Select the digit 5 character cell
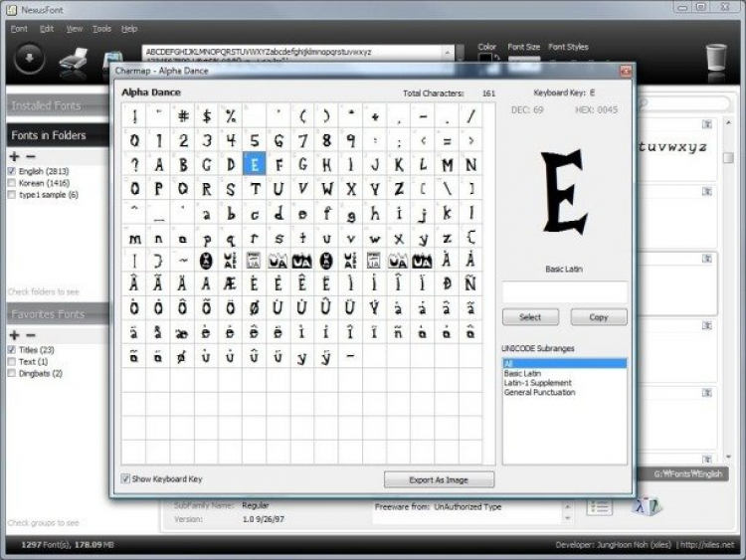Screen dimensions: 746x560 pyautogui.click(x=255, y=140)
